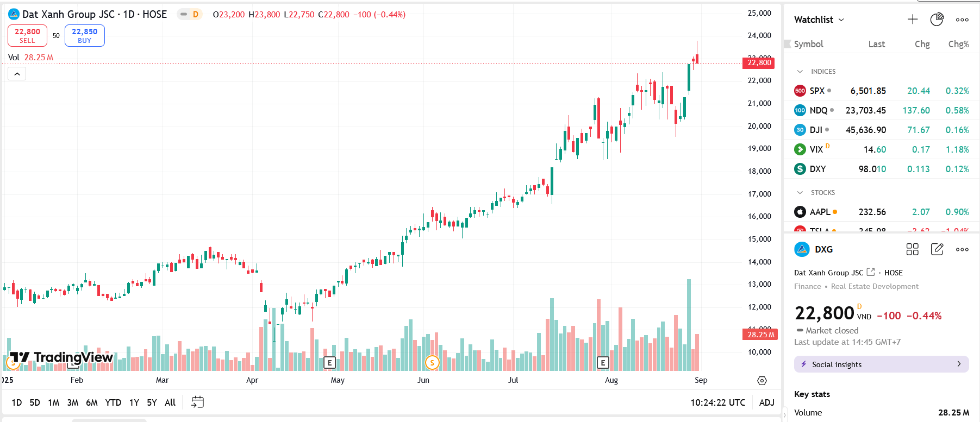This screenshot has width=980, height=422.
Task: Toggle the ADJ adjusted price option
Action: [766, 402]
